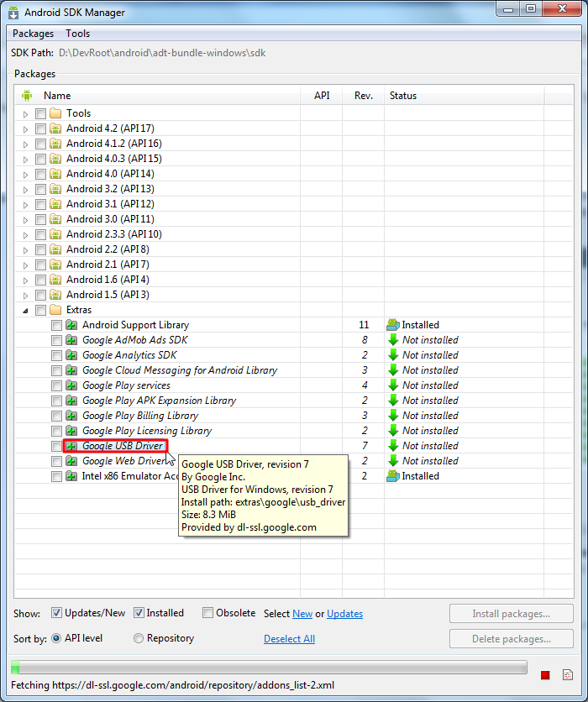Viewport: 588px width, 702px height.
Task: Click the red stop fetching icon
Action: click(x=545, y=674)
